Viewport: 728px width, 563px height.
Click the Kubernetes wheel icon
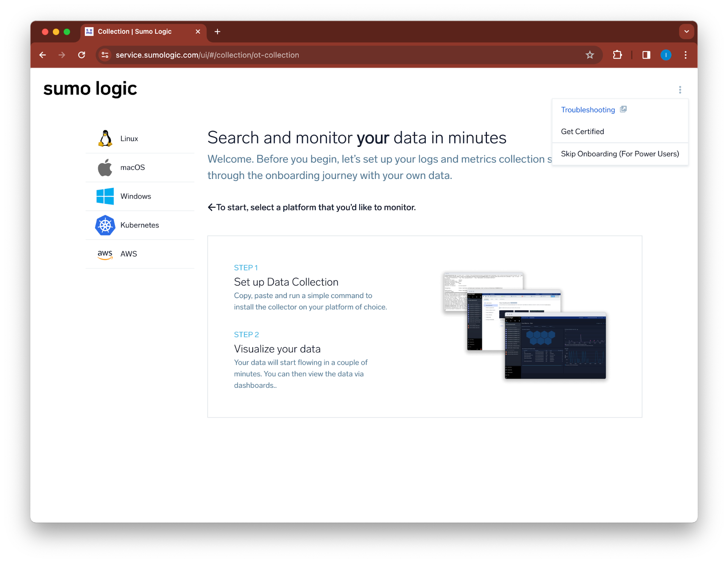tap(105, 225)
